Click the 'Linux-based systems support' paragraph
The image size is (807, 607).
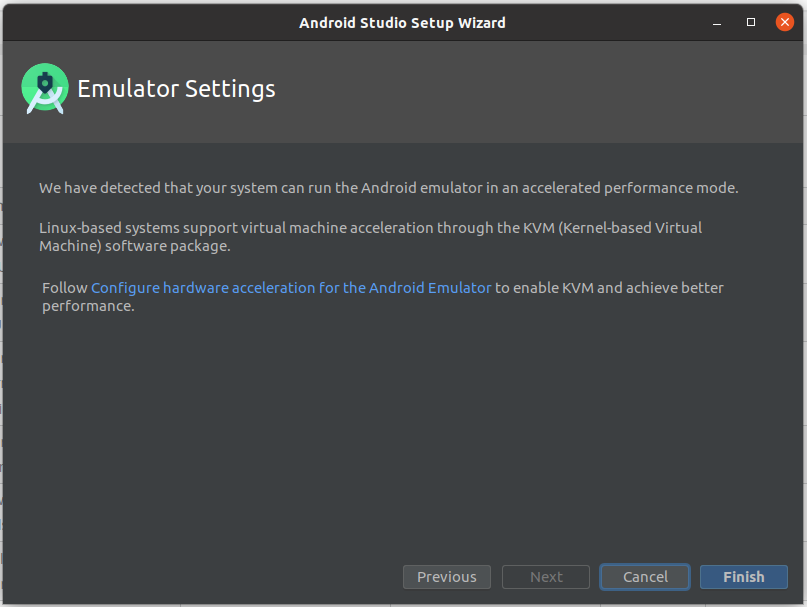[x=371, y=237]
